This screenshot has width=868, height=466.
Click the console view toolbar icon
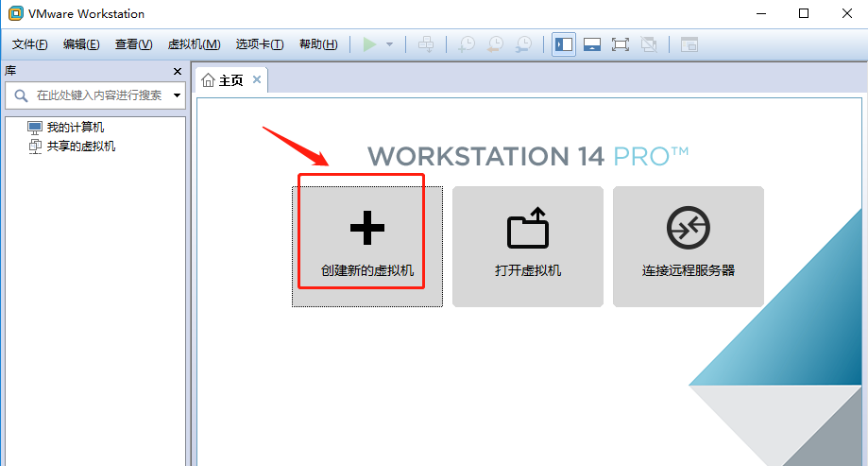click(x=689, y=44)
